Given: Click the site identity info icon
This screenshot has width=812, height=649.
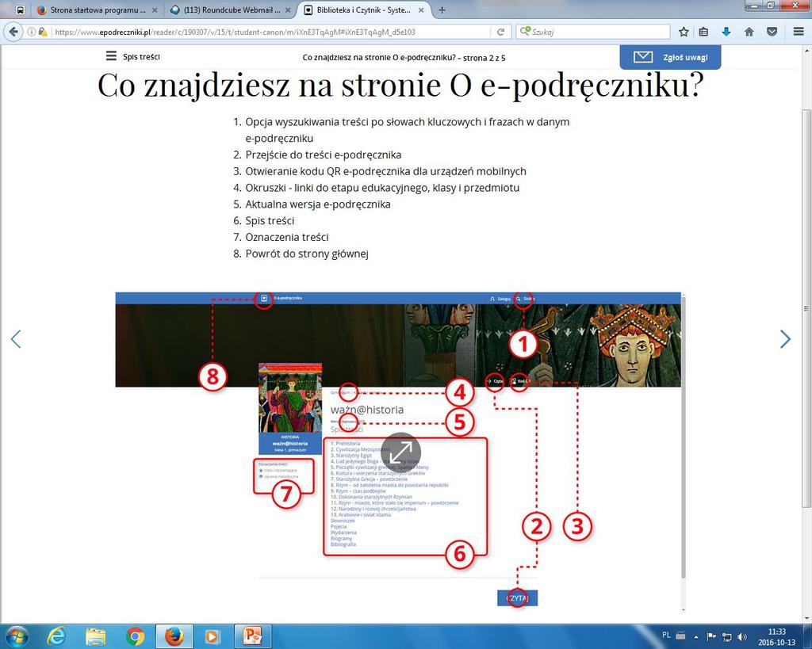Looking at the screenshot, I should pos(32,32).
